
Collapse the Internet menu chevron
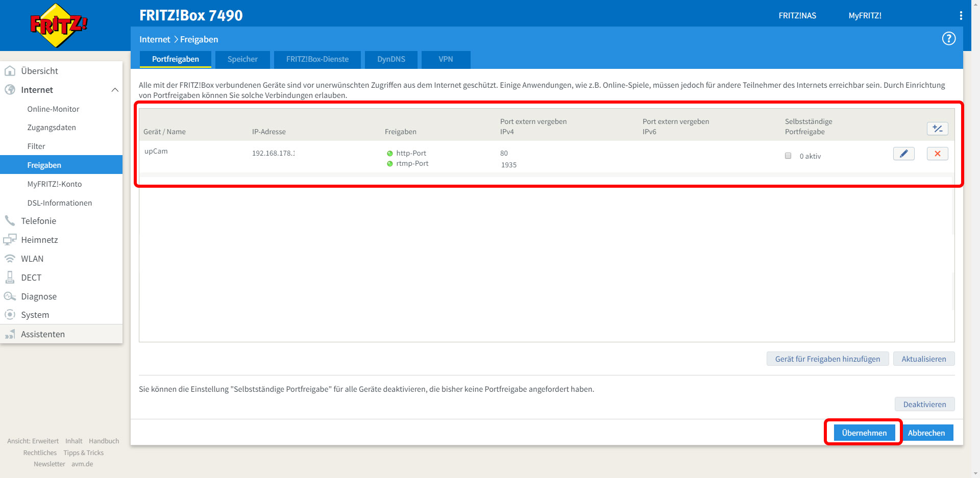click(x=115, y=90)
